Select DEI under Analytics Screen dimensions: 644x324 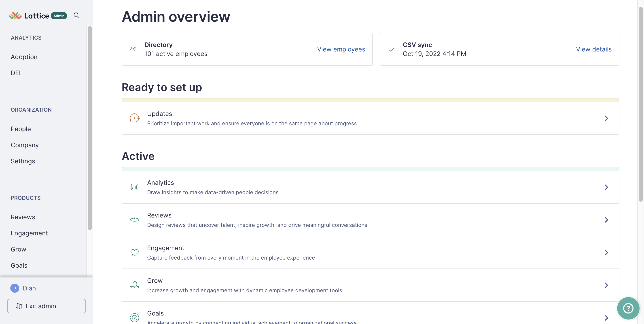pyautogui.click(x=15, y=73)
